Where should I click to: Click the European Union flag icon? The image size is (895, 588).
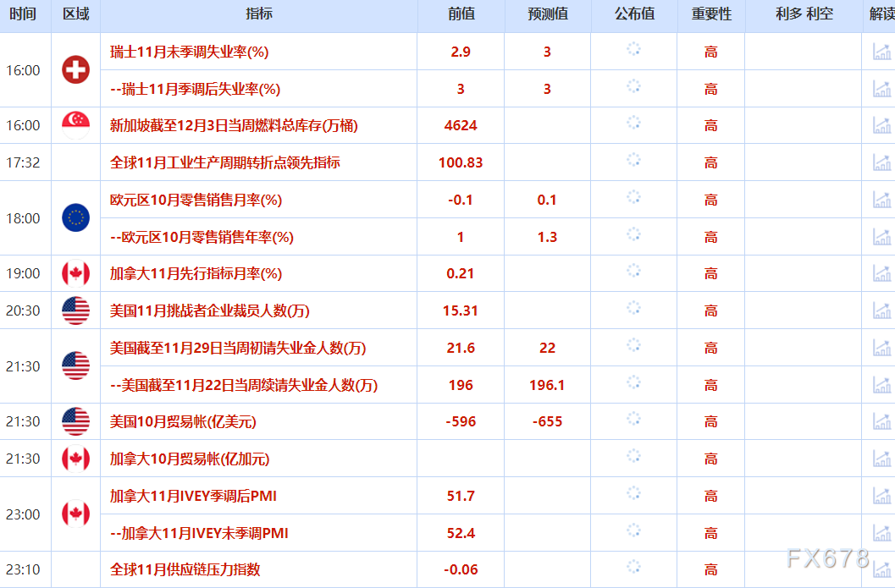coord(75,217)
